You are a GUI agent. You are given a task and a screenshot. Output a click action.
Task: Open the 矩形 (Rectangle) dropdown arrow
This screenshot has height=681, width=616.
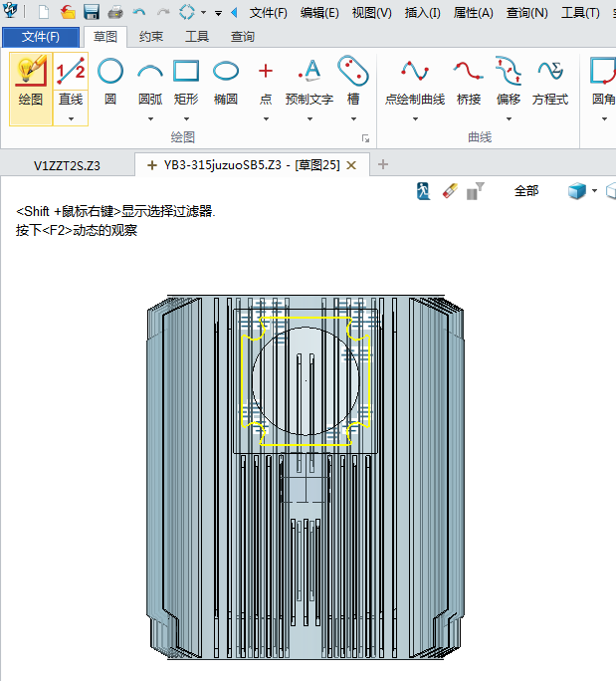[186, 118]
